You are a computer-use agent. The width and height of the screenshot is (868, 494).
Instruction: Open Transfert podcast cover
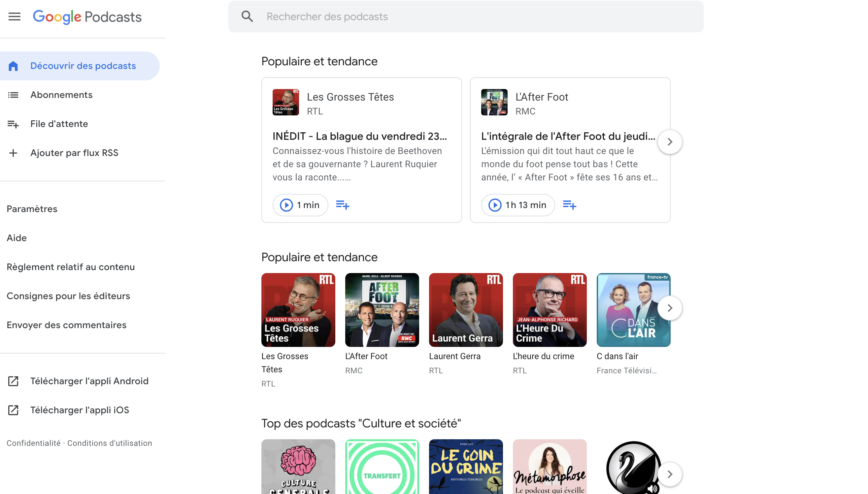382,467
